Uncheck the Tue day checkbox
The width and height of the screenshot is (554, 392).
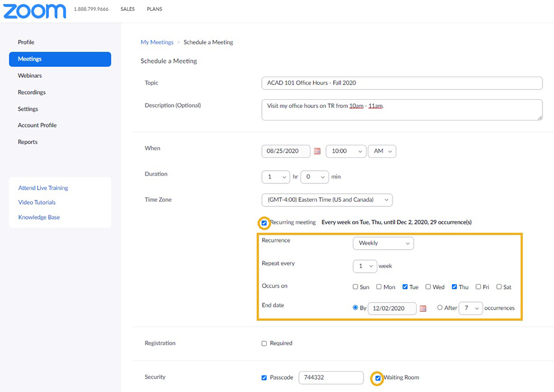[x=405, y=287]
